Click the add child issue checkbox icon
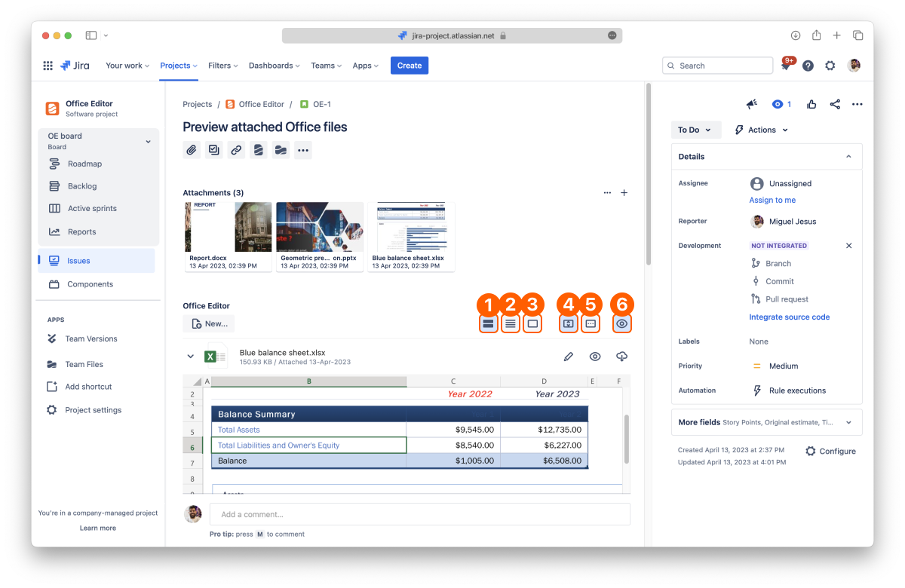 (214, 150)
